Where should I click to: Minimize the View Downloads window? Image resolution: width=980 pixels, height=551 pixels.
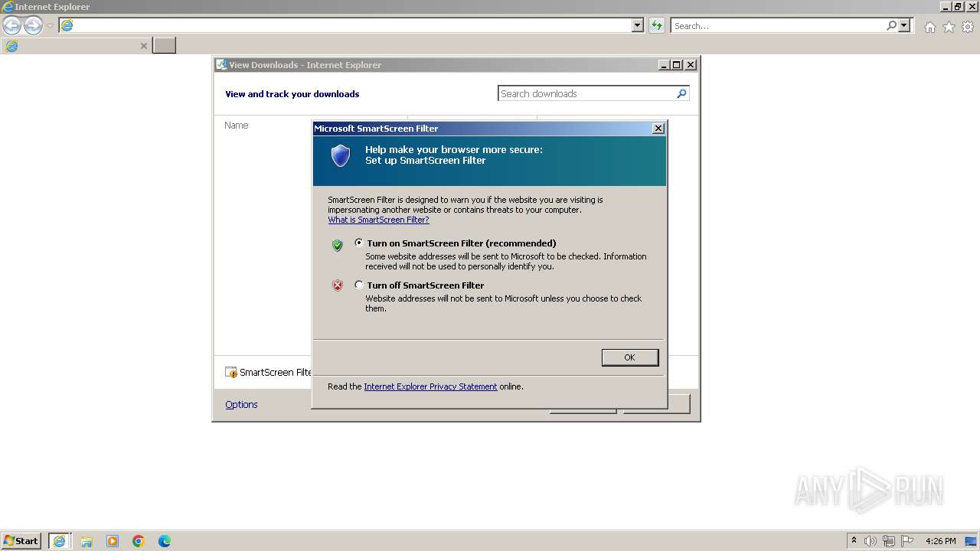click(664, 65)
